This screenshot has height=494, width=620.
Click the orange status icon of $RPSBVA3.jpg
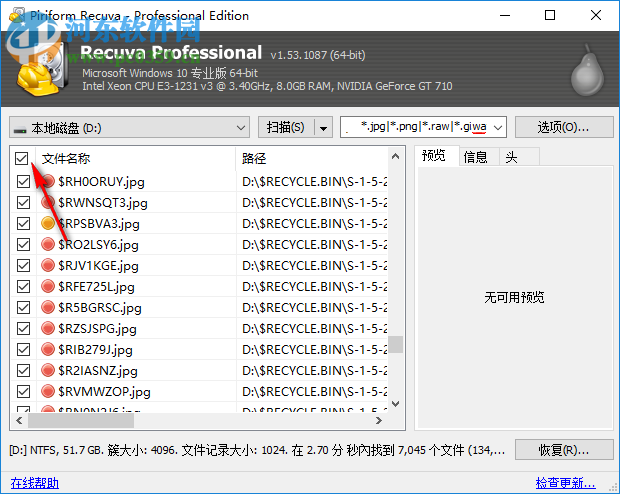[x=48, y=223]
